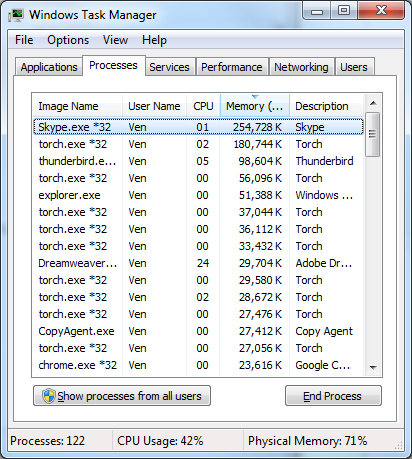
Task: Sort by CPU column header
Action: coord(203,106)
